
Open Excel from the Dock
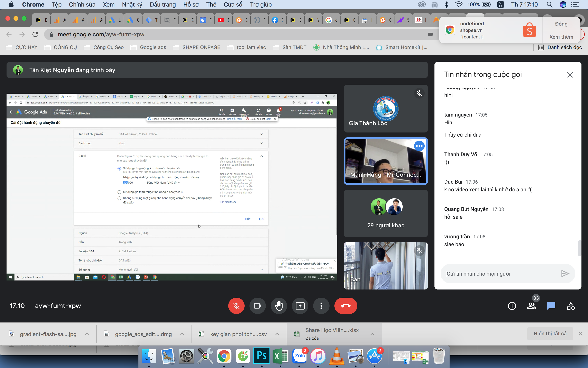280,356
